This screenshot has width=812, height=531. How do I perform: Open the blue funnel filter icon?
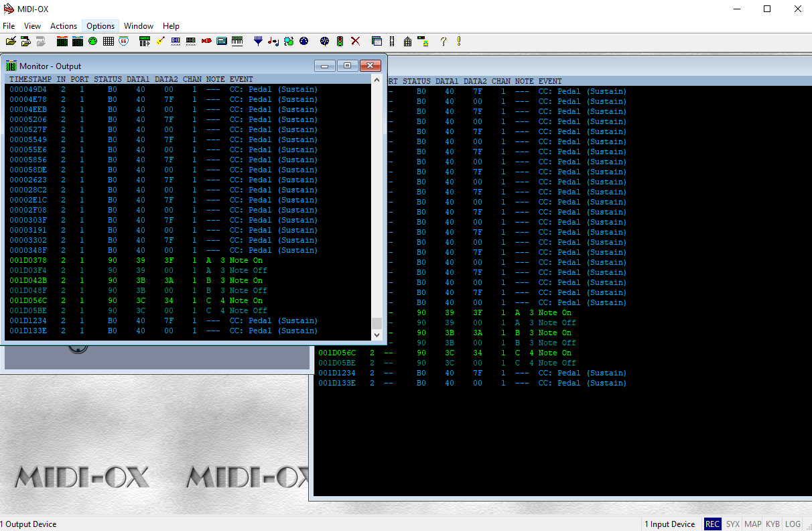click(258, 41)
